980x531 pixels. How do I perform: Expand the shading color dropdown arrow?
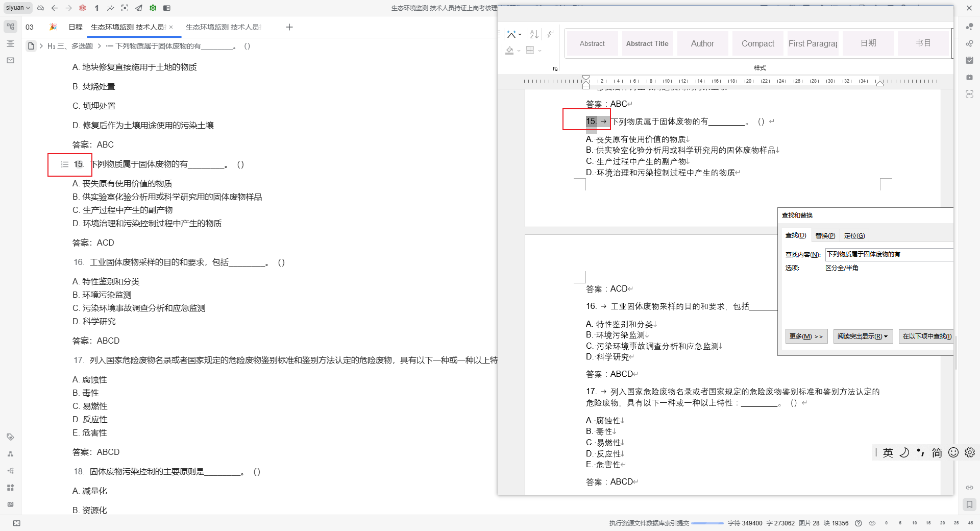[x=519, y=51]
